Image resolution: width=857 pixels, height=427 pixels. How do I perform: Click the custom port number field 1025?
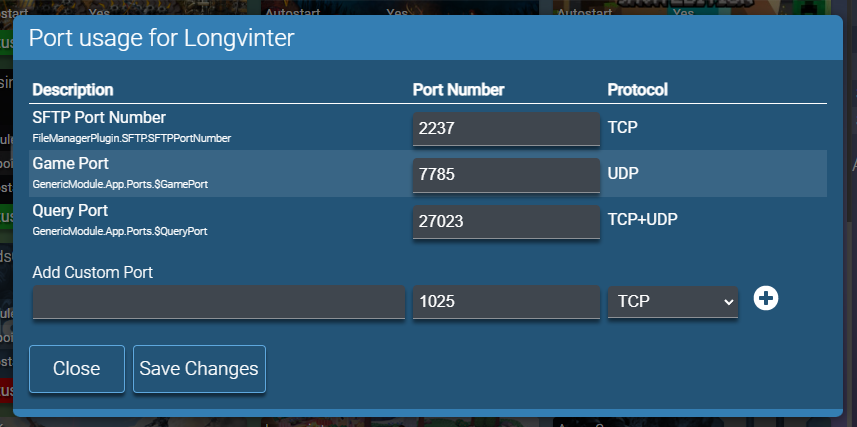(x=506, y=301)
